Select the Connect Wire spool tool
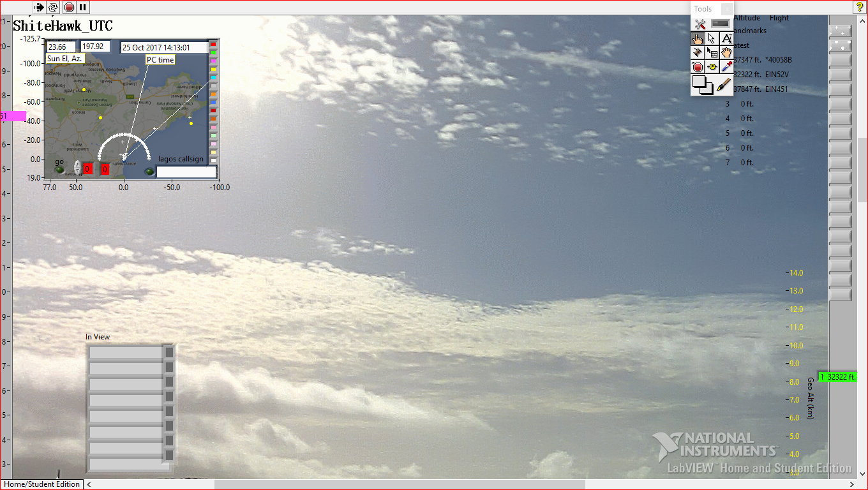868x490 pixels. [698, 52]
